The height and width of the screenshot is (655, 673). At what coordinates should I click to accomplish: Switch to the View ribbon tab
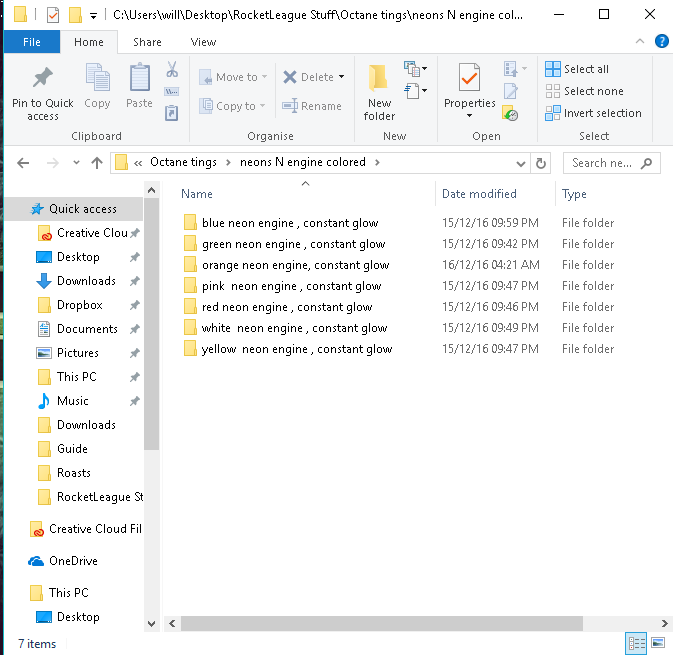203,42
